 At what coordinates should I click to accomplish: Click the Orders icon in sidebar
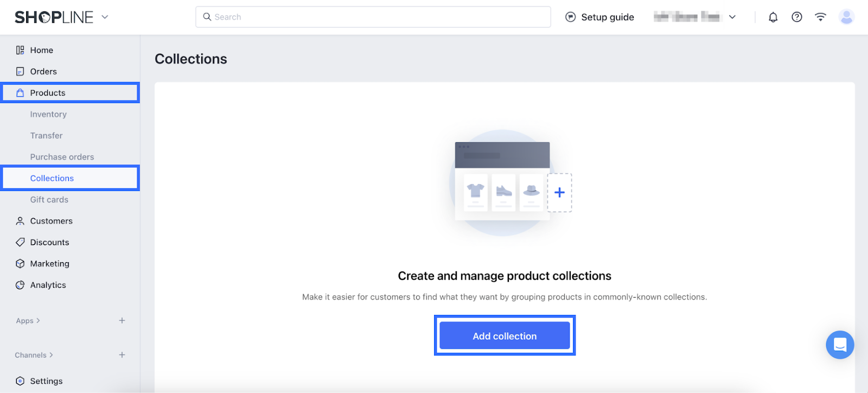point(20,72)
